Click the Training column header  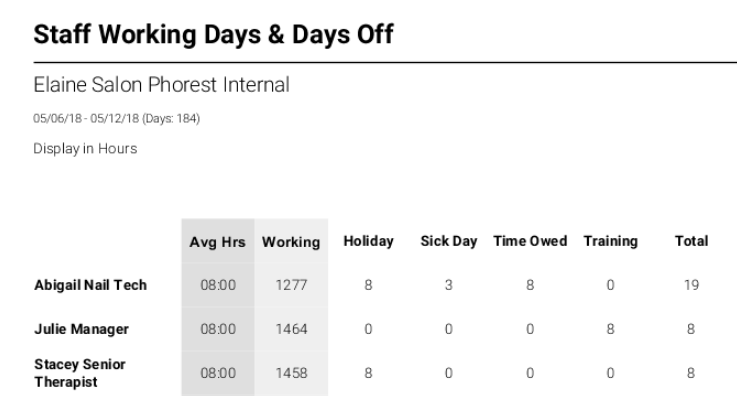[x=611, y=241]
